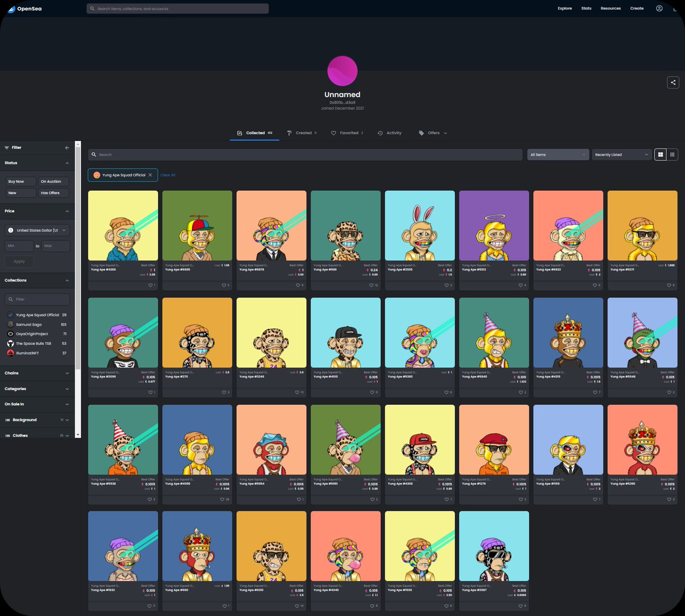Expand the Background trait filter
Screen dimensions: 685x616
coord(37,420)
